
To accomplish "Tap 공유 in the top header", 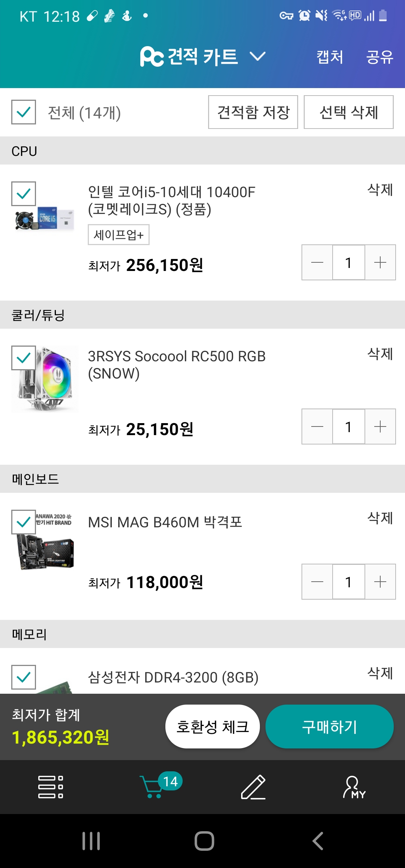I will point(379,57).
